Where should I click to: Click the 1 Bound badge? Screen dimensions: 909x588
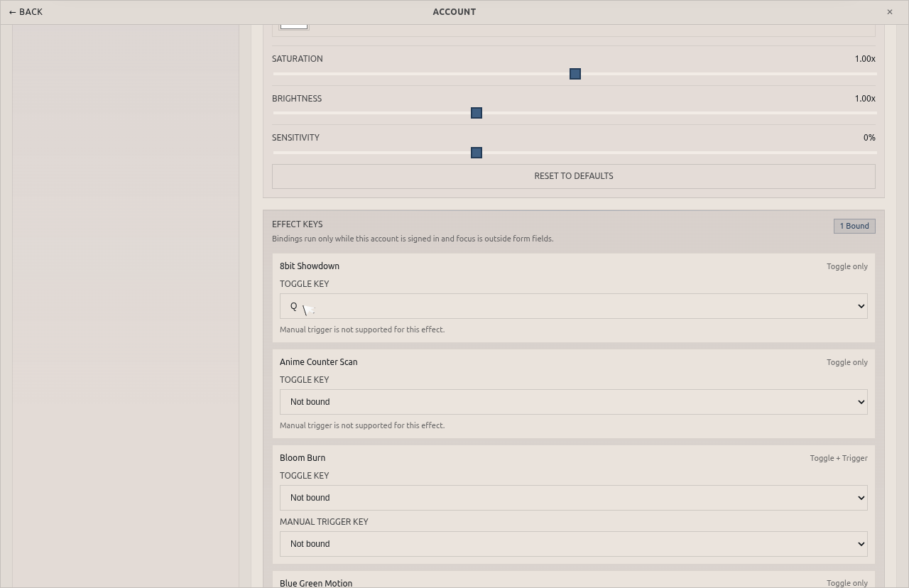point(854,226)
